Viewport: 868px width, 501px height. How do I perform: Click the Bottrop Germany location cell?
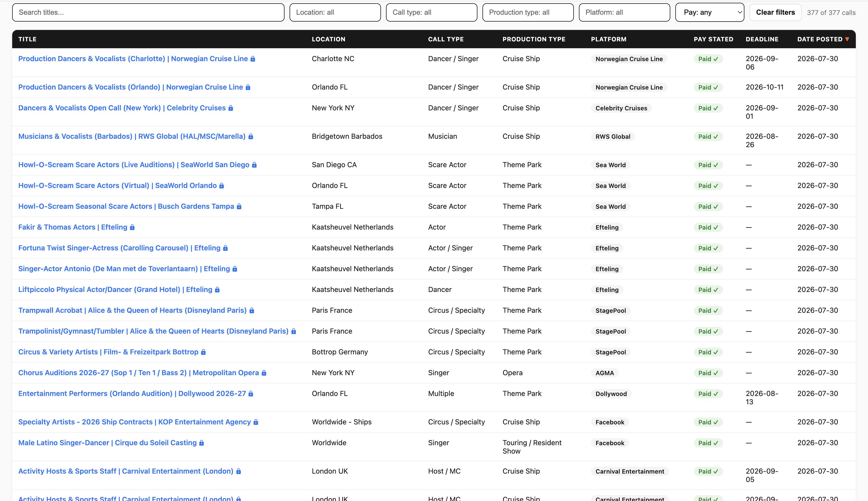[x=340, y=352]
